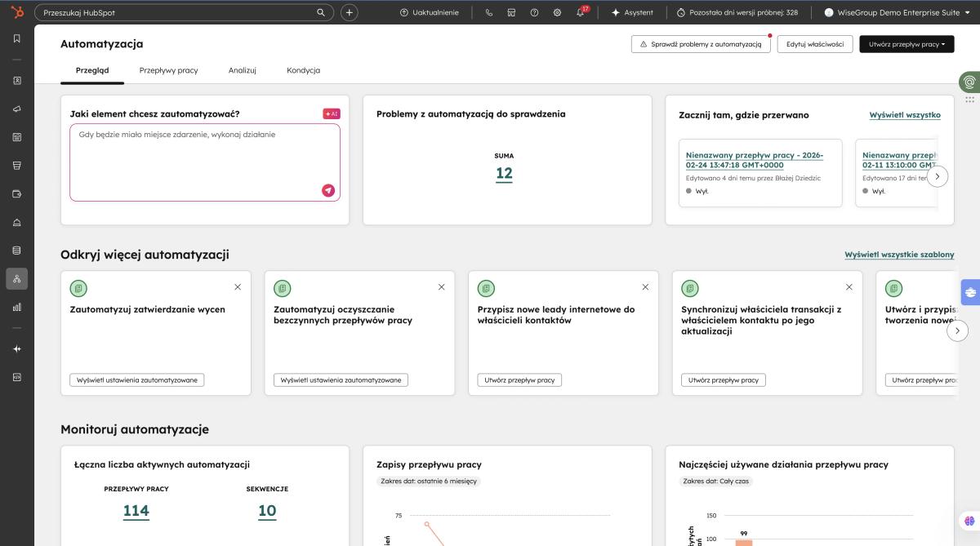Click the drag handle dots under chat widget
This screenshot has height=546, width=980.
(970, 100)
